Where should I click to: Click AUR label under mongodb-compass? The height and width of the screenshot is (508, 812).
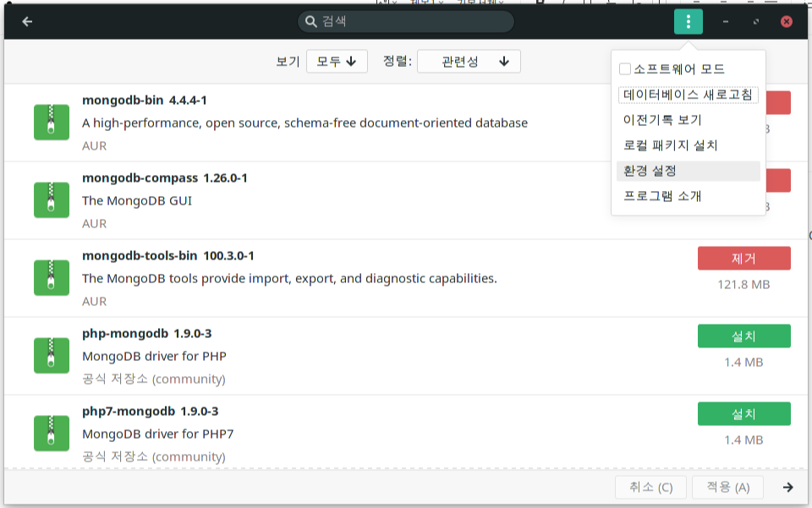point(94,224)
